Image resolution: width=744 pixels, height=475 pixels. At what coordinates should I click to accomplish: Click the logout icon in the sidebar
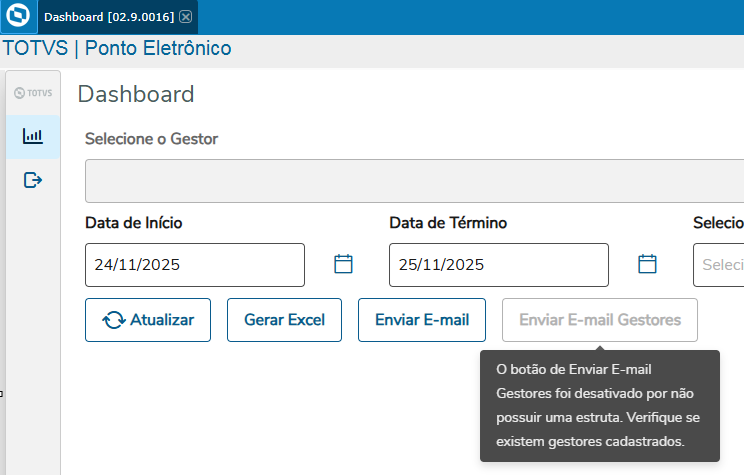pyautogui.click(x=33, y=180)
